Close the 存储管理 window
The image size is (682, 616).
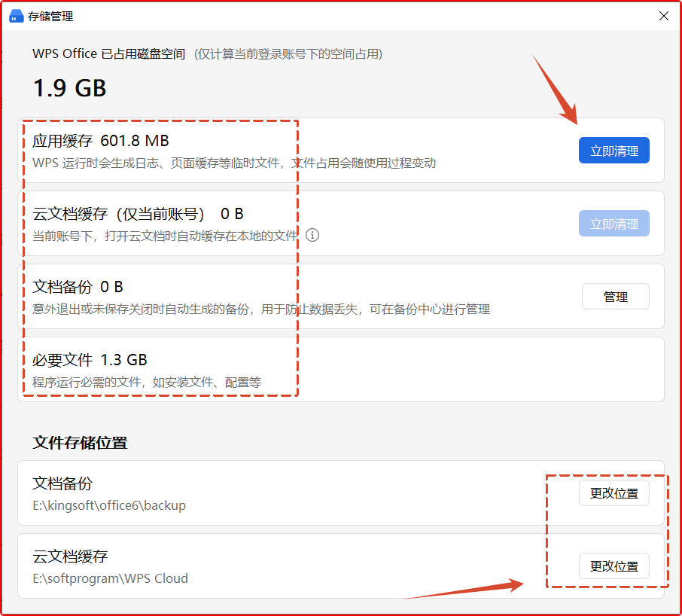coord(663,16)
